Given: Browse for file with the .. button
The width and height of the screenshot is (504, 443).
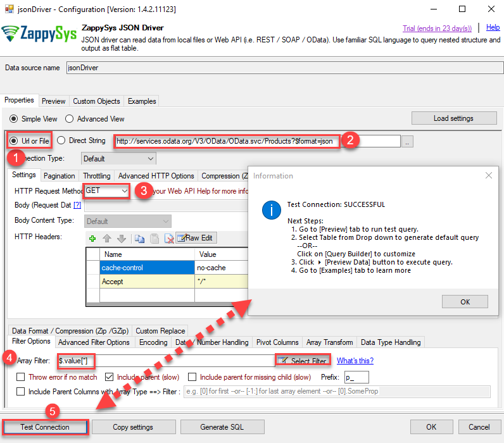Looking at the screenshot, I should (x=407, y=141).
